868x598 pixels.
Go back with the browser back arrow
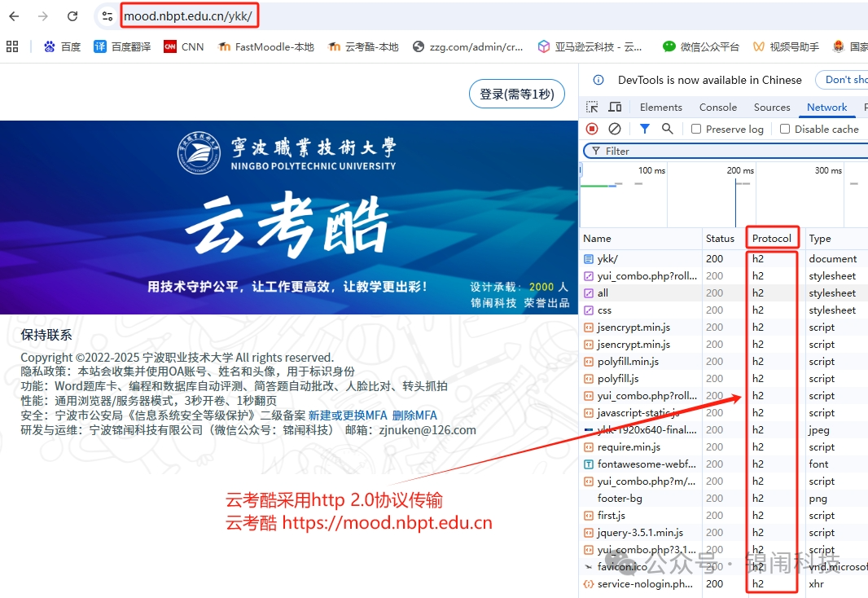click(x=14, y=16)
